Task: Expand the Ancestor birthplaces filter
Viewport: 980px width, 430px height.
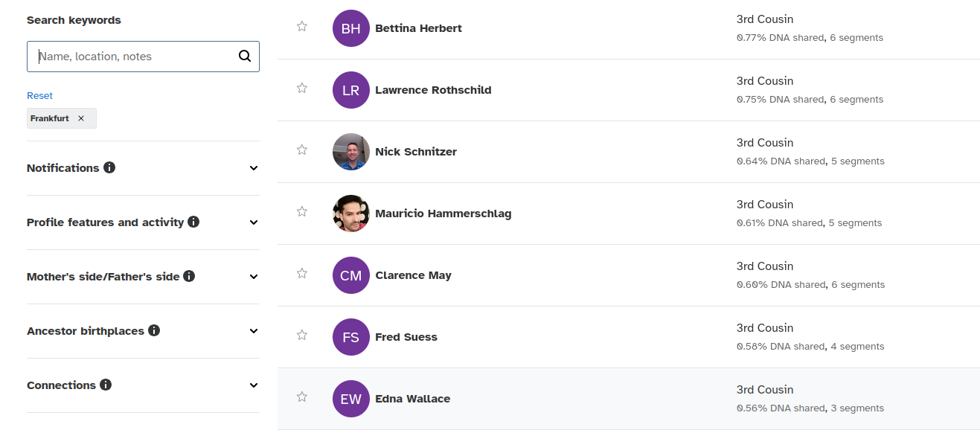Action: tap(254, 331)
